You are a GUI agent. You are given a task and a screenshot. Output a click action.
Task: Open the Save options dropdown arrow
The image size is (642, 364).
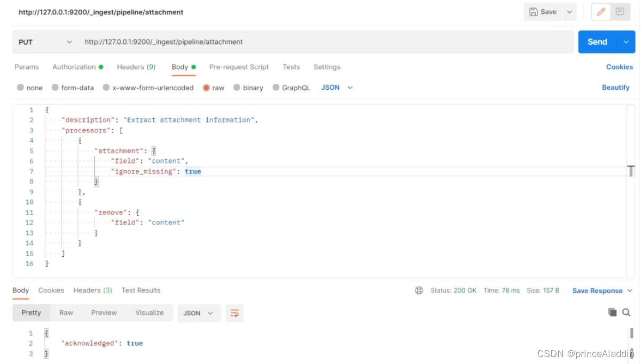click(569, 12)
